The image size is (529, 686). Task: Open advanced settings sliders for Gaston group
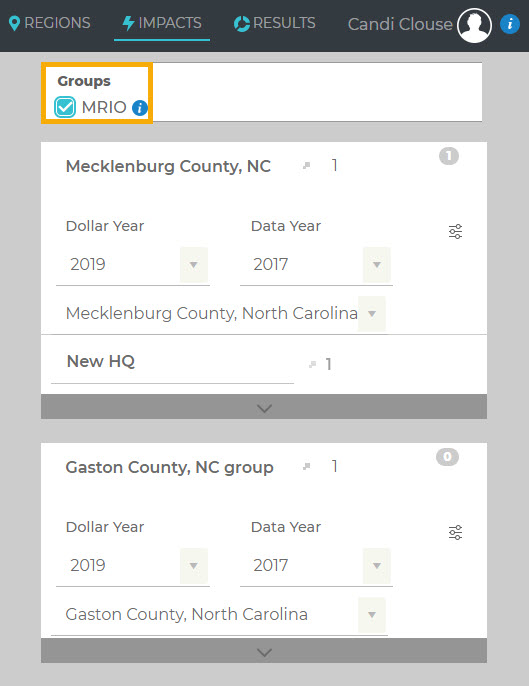pos(455,532)
